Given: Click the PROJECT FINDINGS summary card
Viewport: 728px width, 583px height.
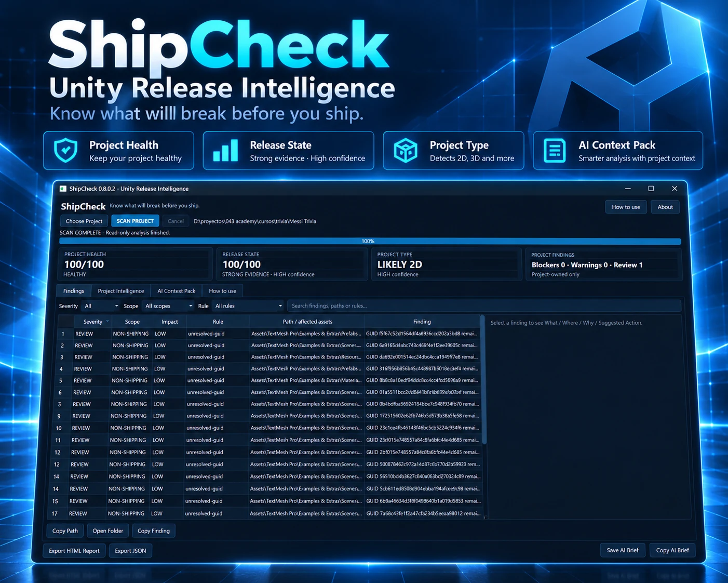Looking at the screenshot, I should tap(604, 264).
